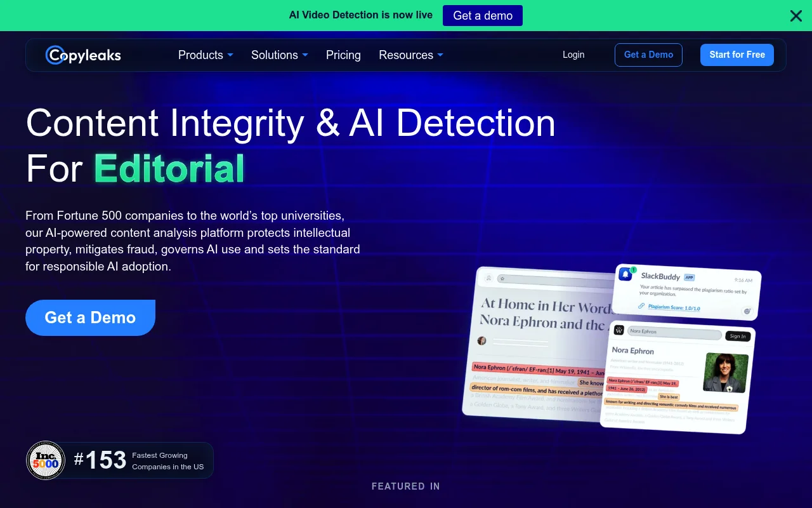The image size is (812, 508).
Task: Select the "AI Video Detection is now live" banner text
Action: tap(361, 15)
